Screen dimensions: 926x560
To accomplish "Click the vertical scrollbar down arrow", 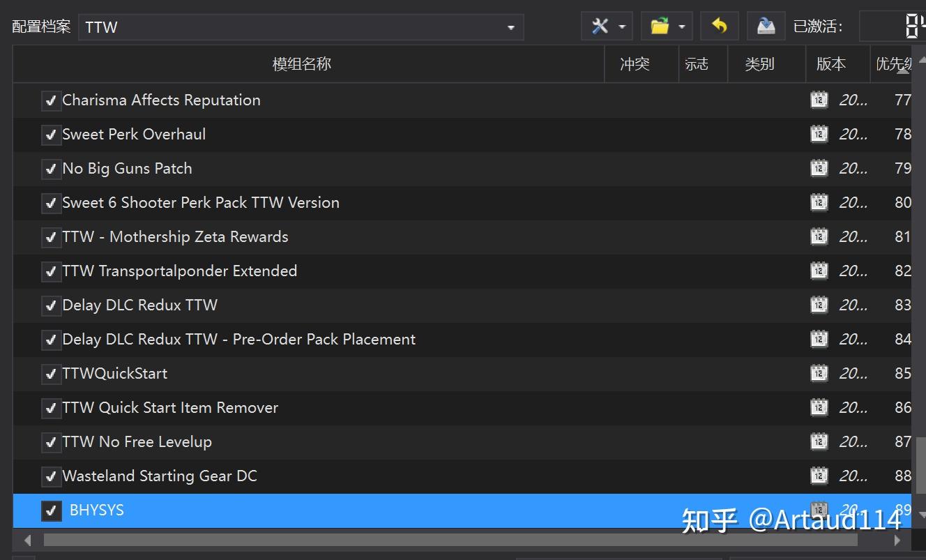I will (x=921, y=515).
